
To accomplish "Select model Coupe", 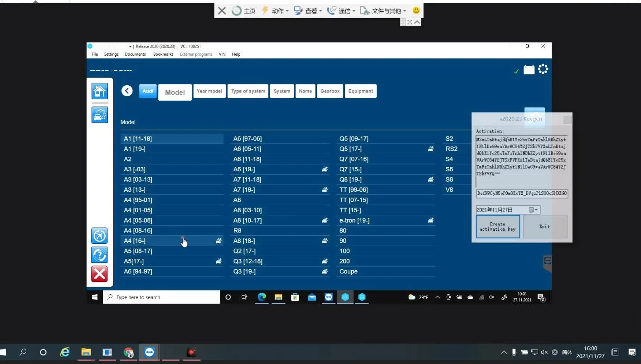I will pyautogui.click(x=386, y=272).
